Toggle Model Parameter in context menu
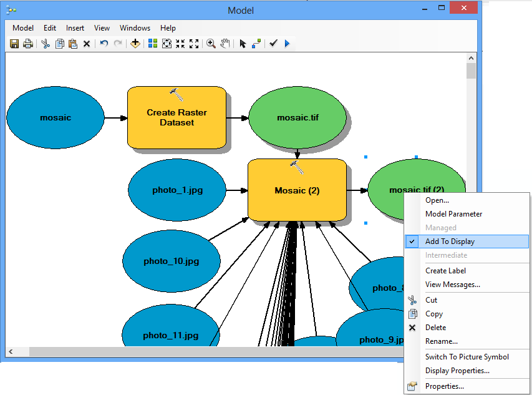The height and width of the screenshot is (395, 532). [x=453, y=214]
